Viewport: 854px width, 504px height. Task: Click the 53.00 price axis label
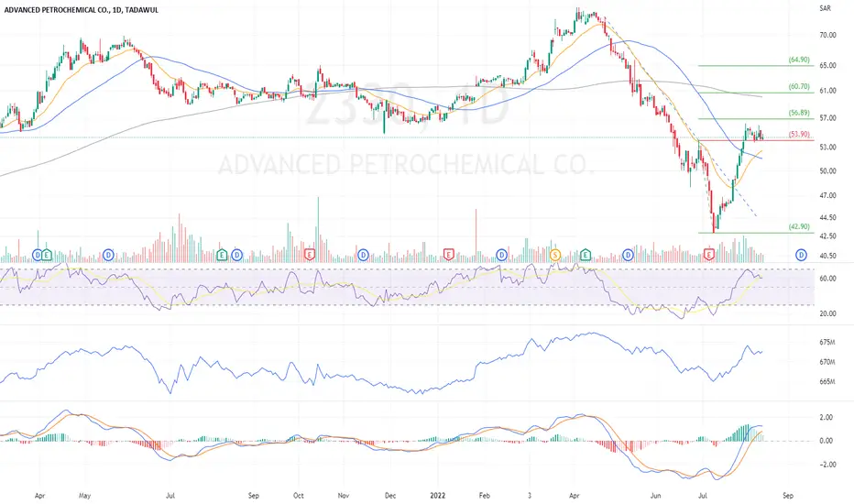(827, 148)
